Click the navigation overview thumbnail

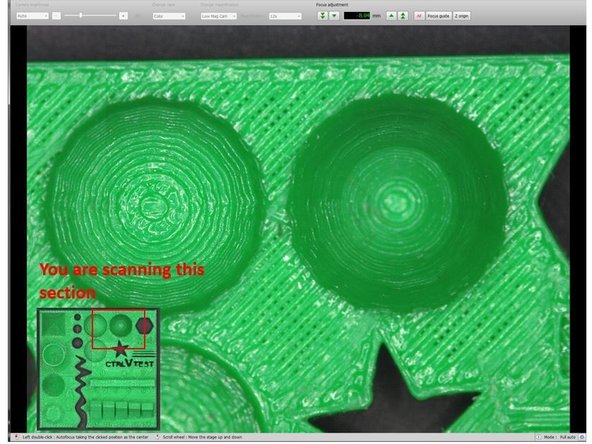pos(98,369)
